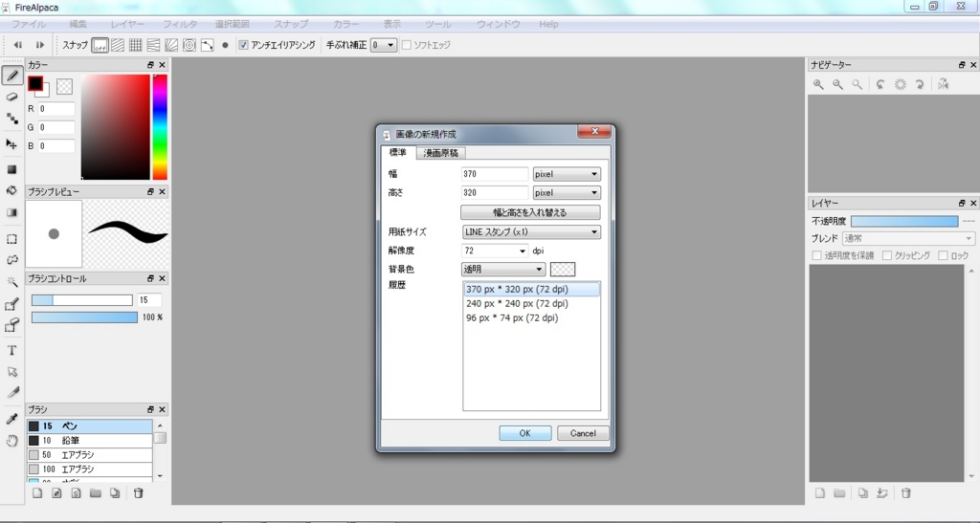Click the 不透明度 opacity slider in the layer panel
The image size is (980, 523).
tap(904, 221)
